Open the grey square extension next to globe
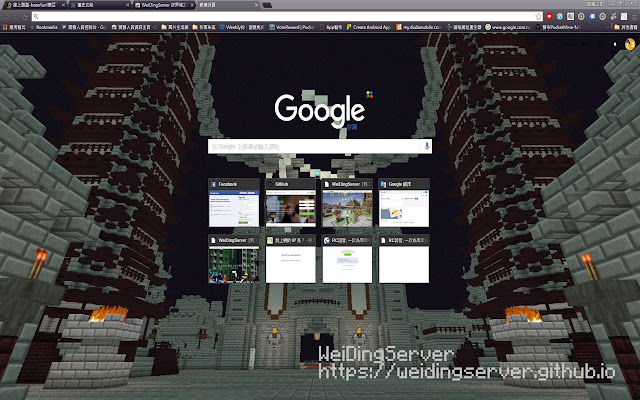640x400 pixels. [571, 17]
